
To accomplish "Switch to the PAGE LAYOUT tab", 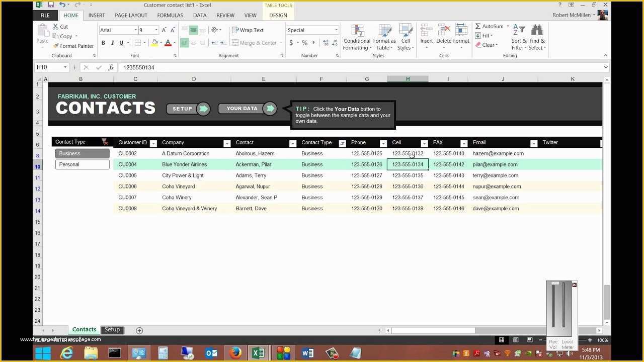I will click(131, 16).
